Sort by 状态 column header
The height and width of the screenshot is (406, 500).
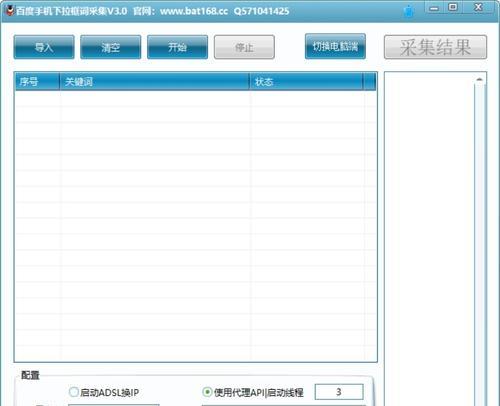306,81
